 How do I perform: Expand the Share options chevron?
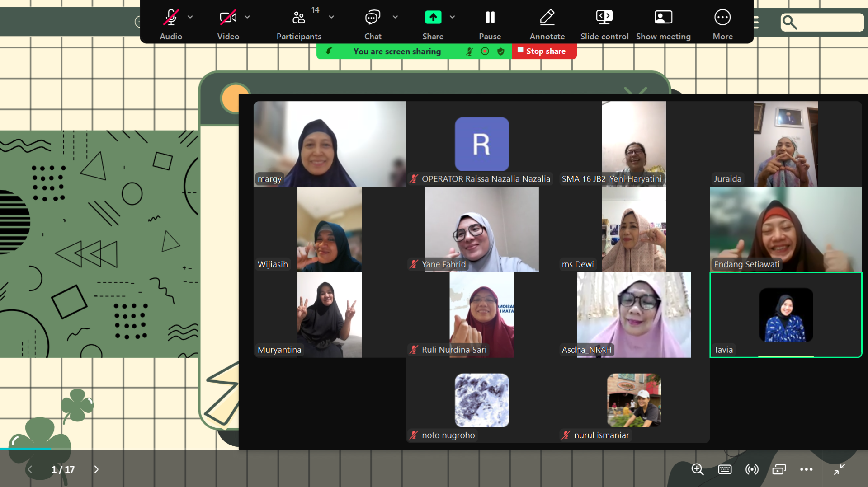coord(453,17)
